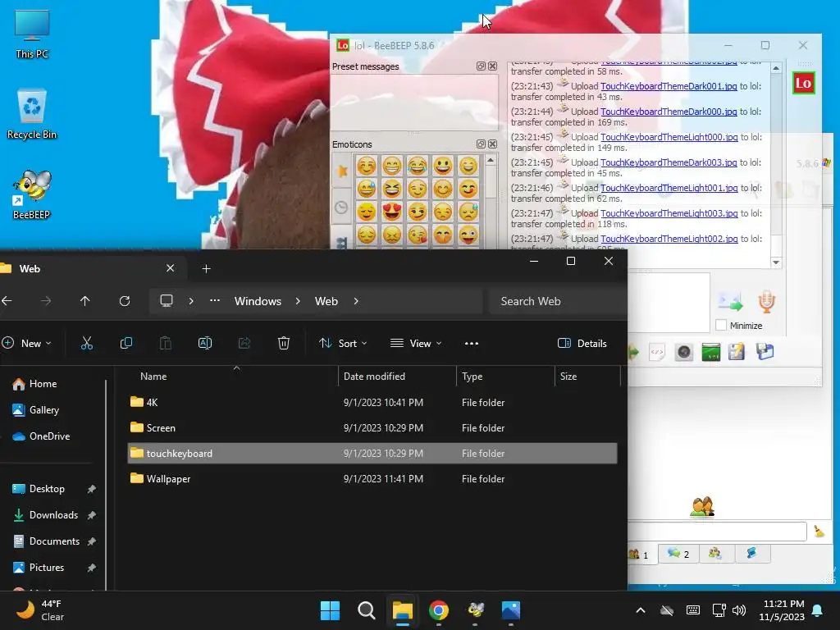Select the touchkeyboard folder row
This screenshot has height=630, width=840.
372,453
